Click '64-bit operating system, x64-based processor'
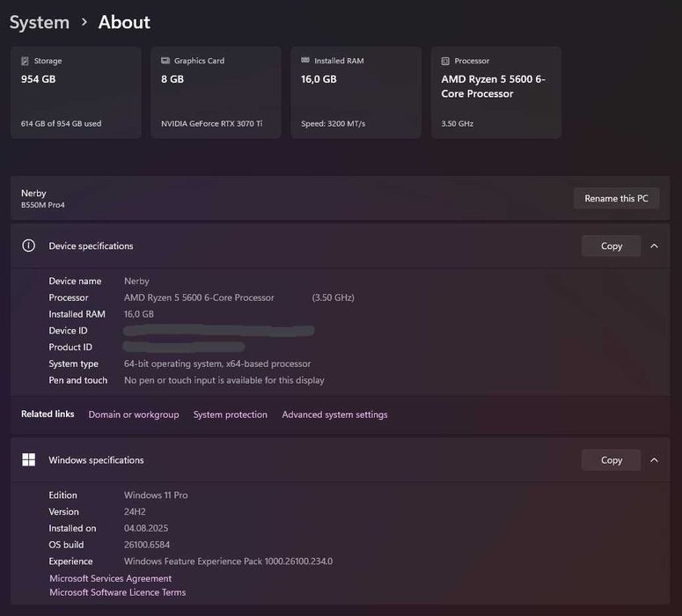The height and width of the screenshot is (616, 682). [217, 363]
